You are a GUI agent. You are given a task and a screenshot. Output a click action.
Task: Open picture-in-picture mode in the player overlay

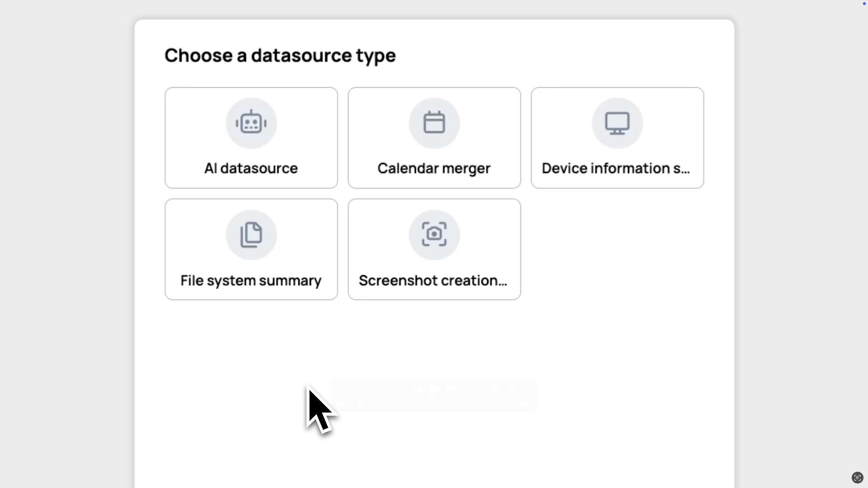495,389
